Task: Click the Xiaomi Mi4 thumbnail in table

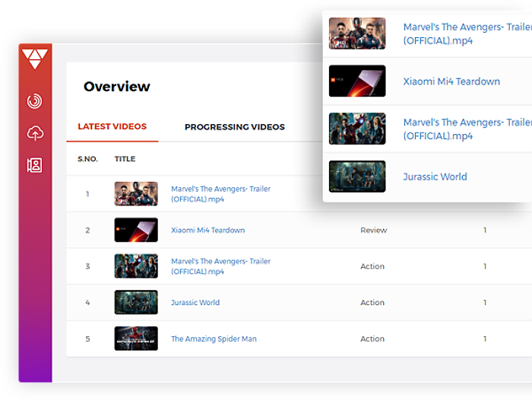Action: pos(136,230)
